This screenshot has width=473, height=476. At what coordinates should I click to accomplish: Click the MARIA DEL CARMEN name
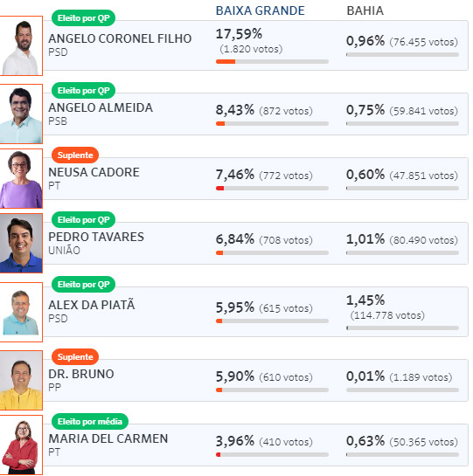(108, 438)
